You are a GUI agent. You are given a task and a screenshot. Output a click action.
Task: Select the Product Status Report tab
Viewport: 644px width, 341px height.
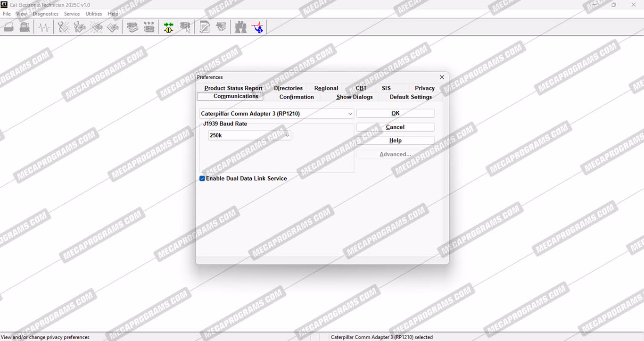point(233,88)
